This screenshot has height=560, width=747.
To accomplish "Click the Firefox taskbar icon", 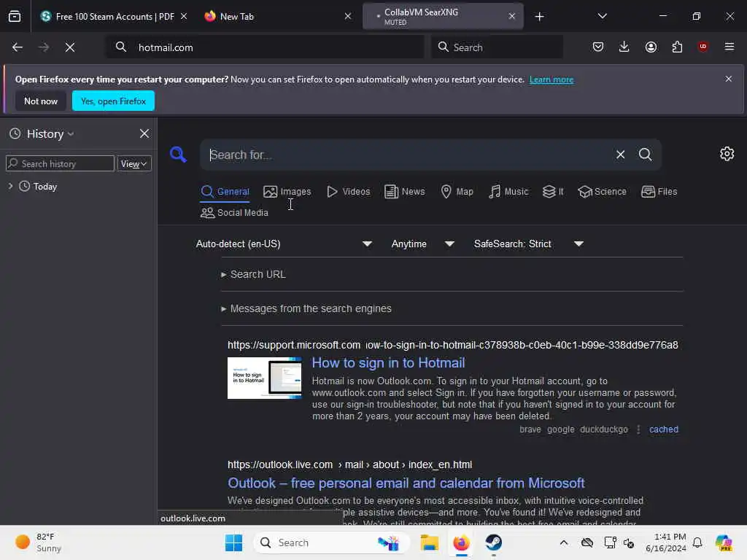I will point(461,542).
